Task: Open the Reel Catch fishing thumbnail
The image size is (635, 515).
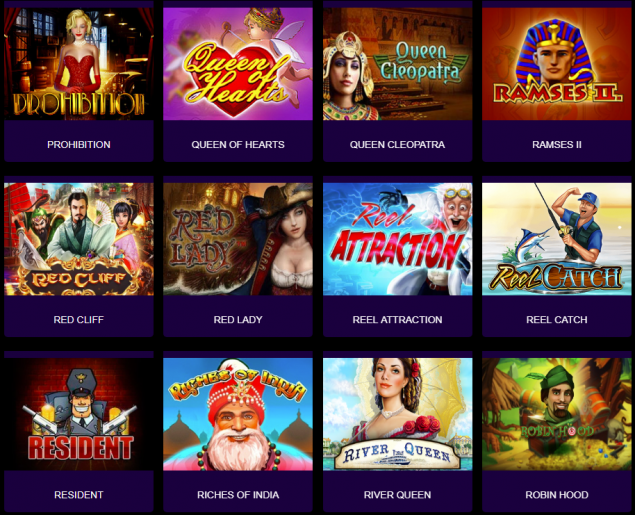Action: (x=556, y=239)
